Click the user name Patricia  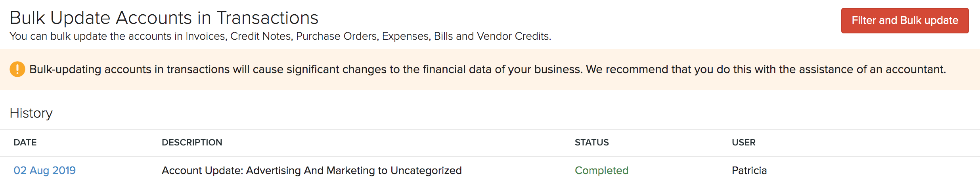pyautogui.click(x=749, y=170)
